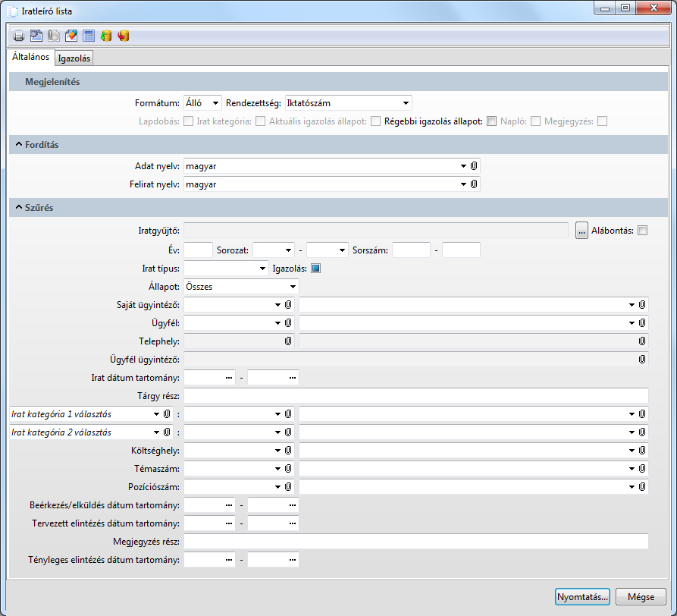The image size is (677, 616).
Task: Click the paperclip icon beside Adat nyelv
Action: (474, 165)
